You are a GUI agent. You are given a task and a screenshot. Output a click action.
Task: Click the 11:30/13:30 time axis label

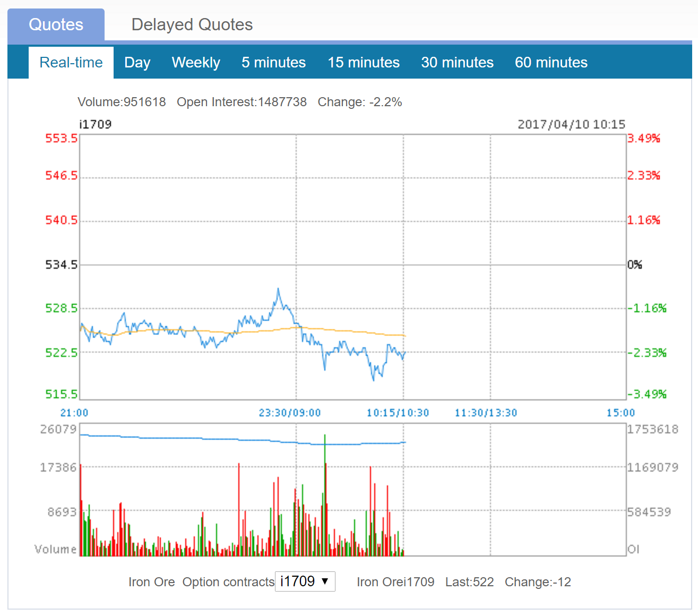click(486, 413)
